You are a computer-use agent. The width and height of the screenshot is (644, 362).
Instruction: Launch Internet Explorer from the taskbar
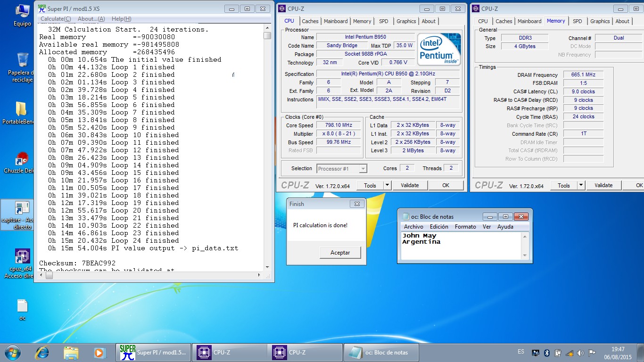[x=43, y=352]
